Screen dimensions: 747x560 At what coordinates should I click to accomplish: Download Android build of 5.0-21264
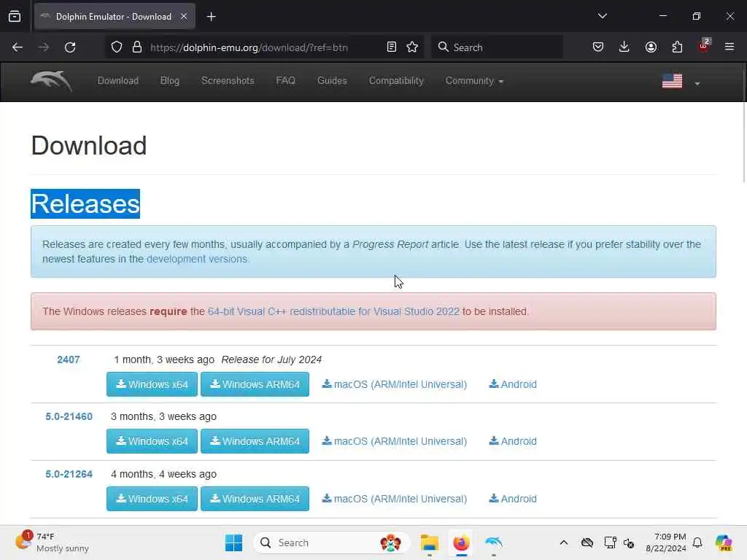513,499
